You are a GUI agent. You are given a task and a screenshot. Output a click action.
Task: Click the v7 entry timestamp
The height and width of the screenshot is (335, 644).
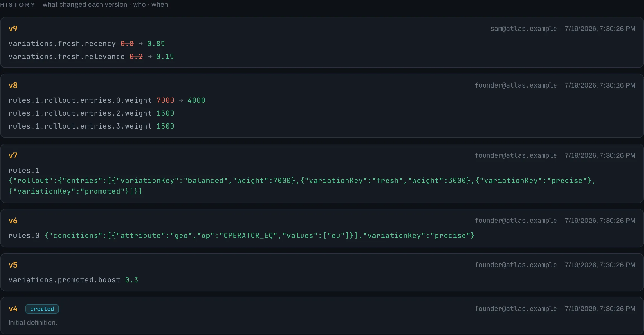click(x=600, y=155)
